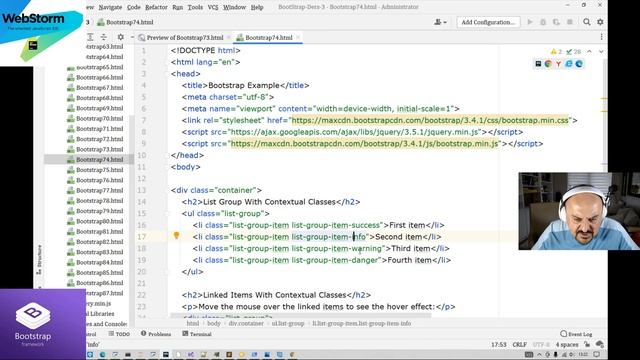
Task: Click the Add Configuration button
Action: [488, 22]
